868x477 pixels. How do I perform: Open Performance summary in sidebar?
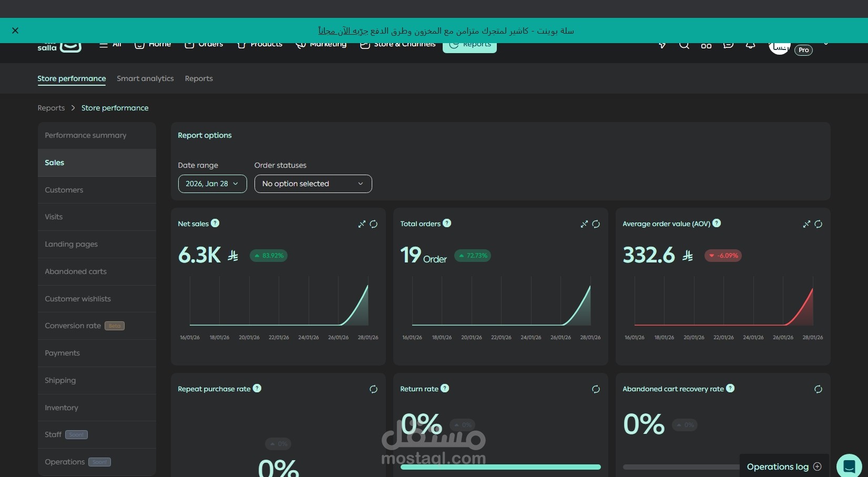coord(97,135)
